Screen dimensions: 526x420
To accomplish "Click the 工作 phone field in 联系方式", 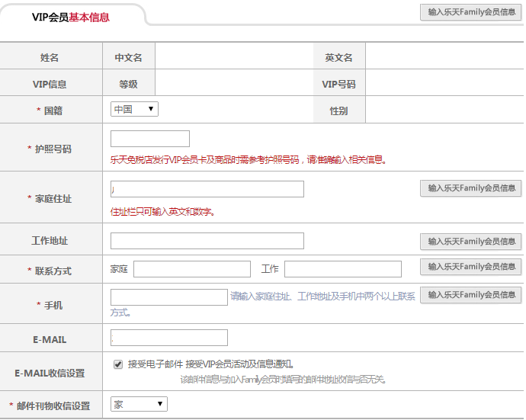I will tap(343, 269).
